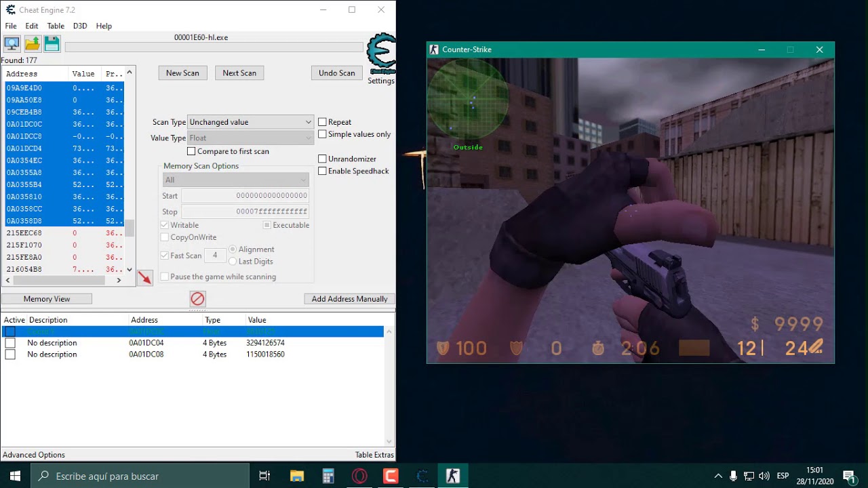This screenshot has width=868, height=488.
Task: Select value 3294126574 in address table
Action: [265, 343]
